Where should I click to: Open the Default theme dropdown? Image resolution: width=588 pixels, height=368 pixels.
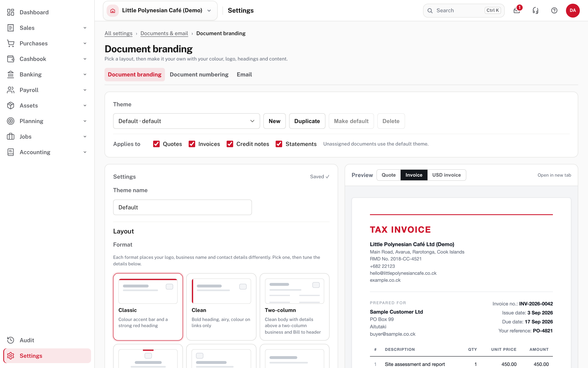(186, 121)
